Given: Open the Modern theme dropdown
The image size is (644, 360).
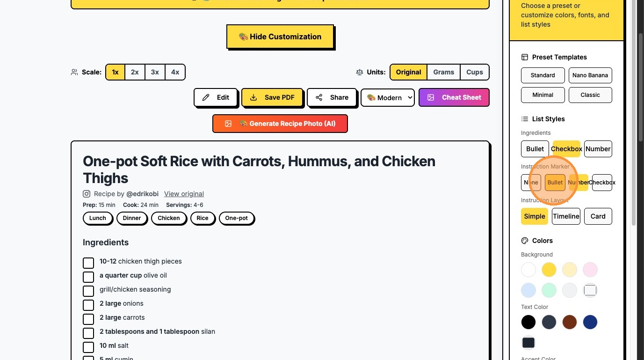Looking at the screenshot, I should pos(388,97).
